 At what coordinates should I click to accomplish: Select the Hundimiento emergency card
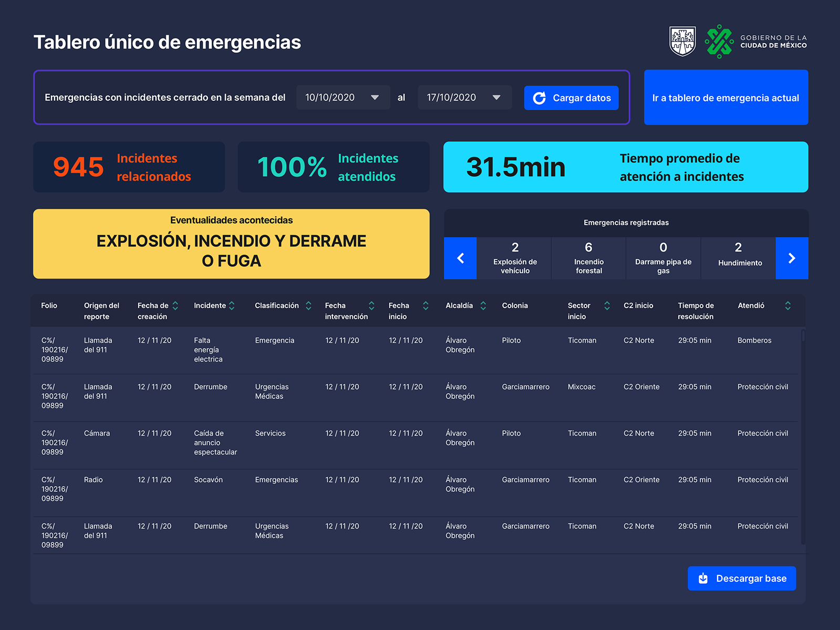738,258
